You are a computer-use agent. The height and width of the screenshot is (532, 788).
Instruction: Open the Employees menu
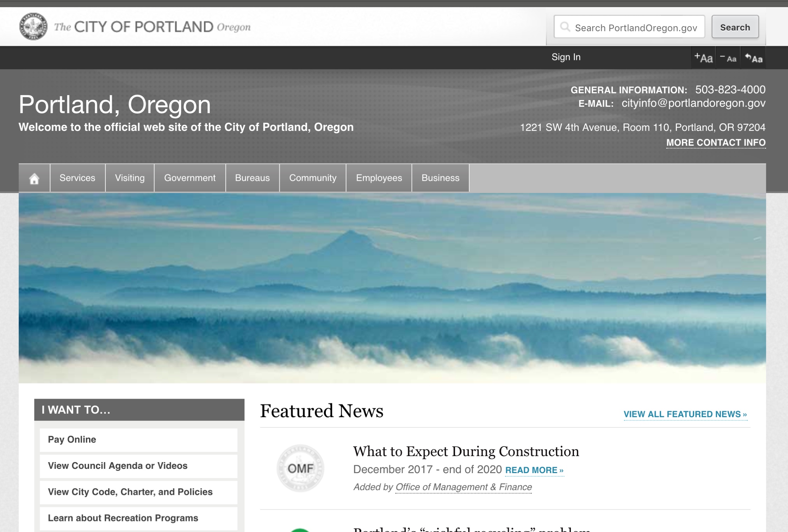[379, 178]
